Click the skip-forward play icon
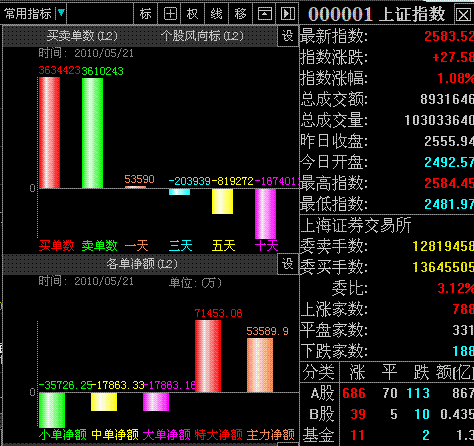The height and width of the screenshot is (446, 474). pos(288,14)
